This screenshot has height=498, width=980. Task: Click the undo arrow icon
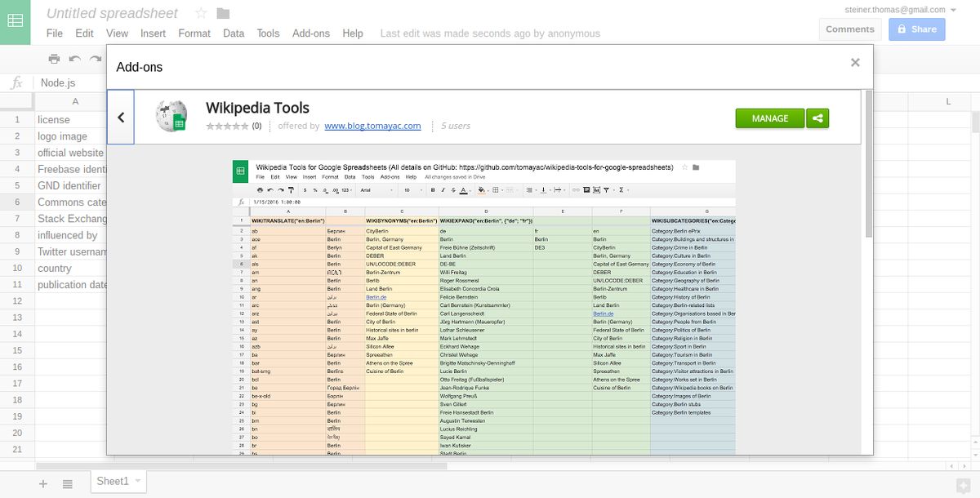pos(75,59)
